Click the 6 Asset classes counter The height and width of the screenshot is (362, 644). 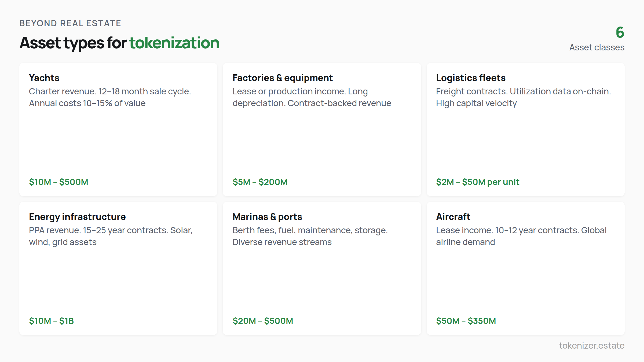pos(597,40)
